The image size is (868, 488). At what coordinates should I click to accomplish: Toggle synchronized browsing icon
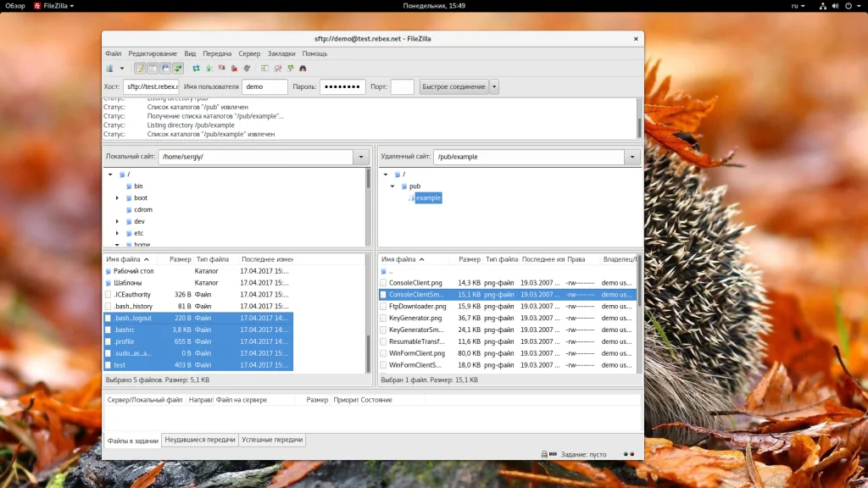[290, 68]
